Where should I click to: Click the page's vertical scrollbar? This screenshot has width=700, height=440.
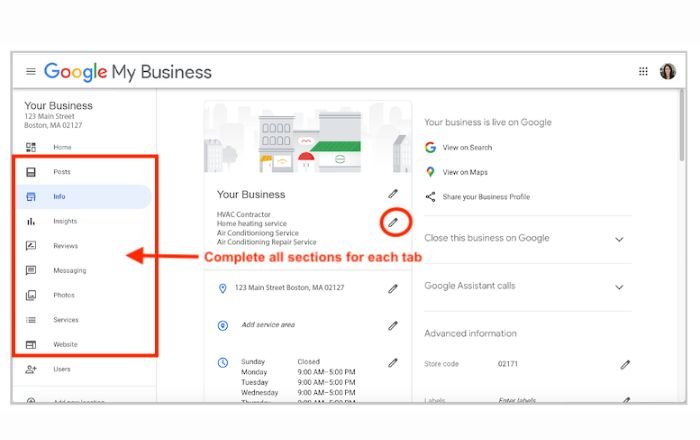[681, 125]
